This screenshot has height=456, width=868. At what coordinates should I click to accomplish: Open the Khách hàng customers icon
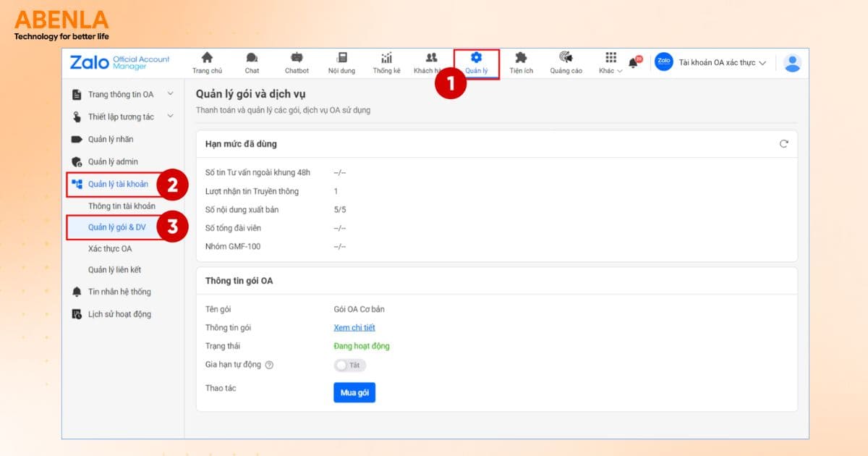pyautogui.click(x=431, y=58)
